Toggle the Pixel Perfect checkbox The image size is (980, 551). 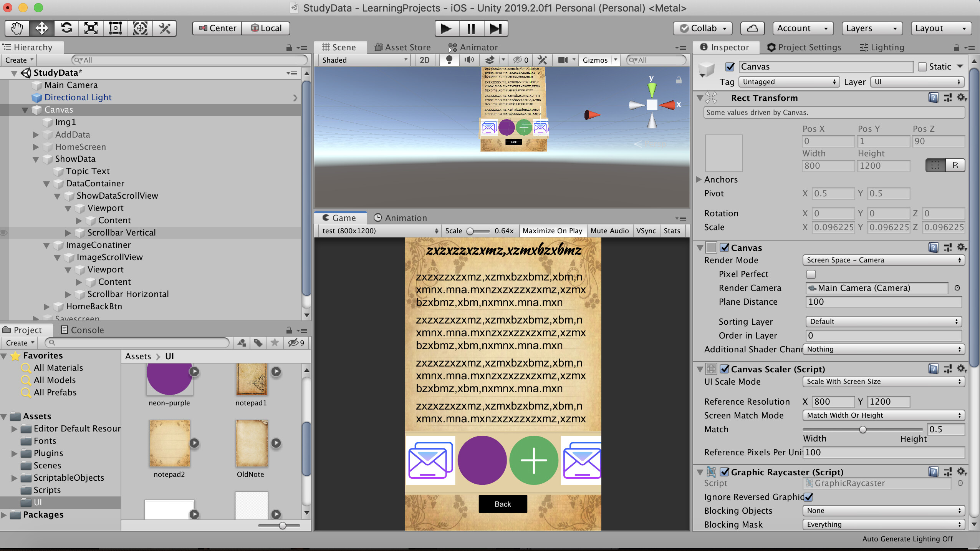point(811,274)
